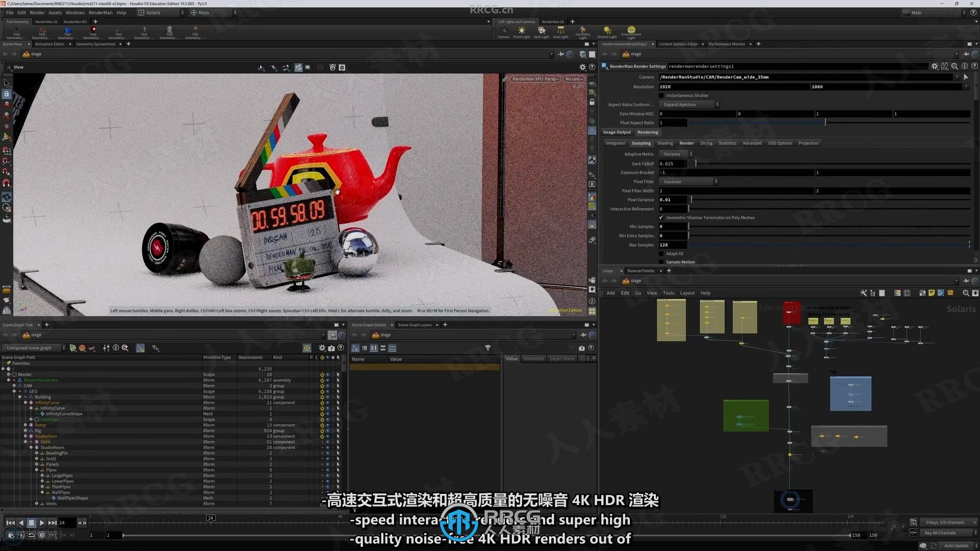Screen dimensions: 980x551
Task: Open the RenderMan menu
Action: click(101, 12)
